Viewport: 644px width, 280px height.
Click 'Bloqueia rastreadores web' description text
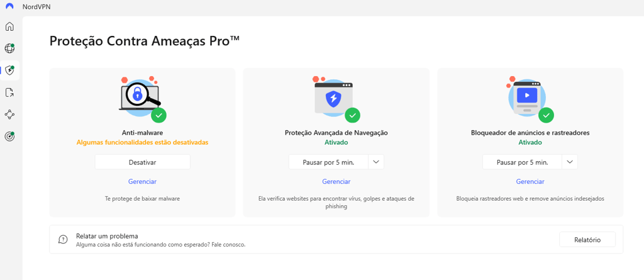click(x=530, y=199)
